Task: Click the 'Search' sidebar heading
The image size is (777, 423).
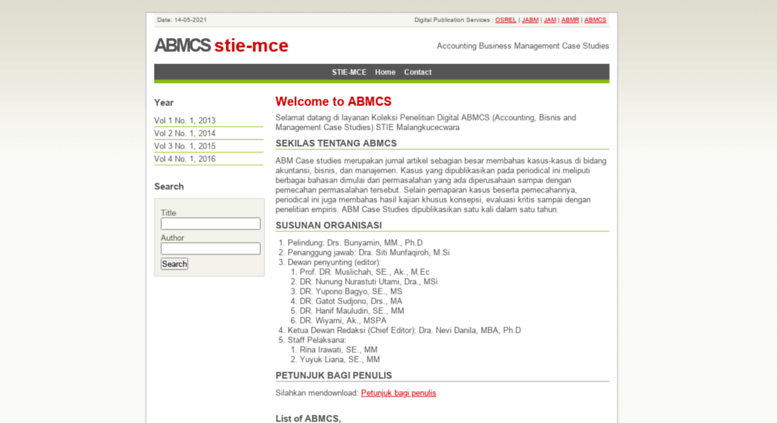Action: tap(169, 187)
